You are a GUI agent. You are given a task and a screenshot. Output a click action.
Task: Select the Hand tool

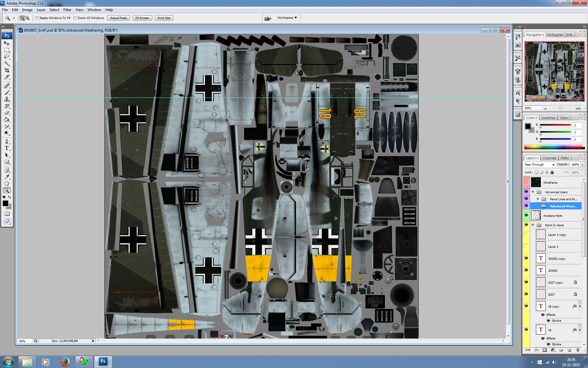(x=7, y=183)
